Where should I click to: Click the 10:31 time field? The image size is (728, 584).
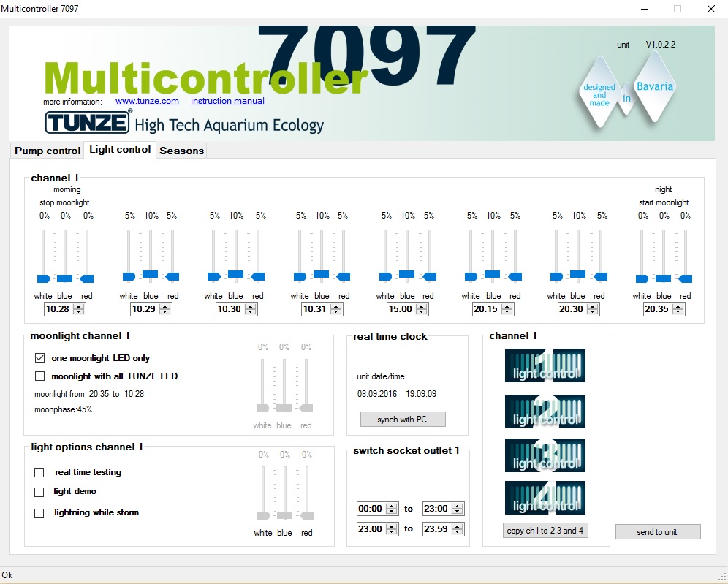pos(322,309)
